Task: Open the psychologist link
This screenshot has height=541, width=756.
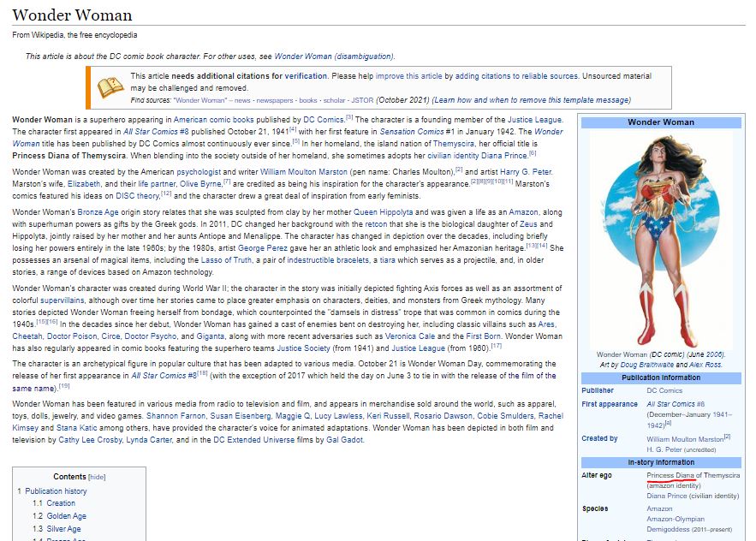Action: point(199,172)
